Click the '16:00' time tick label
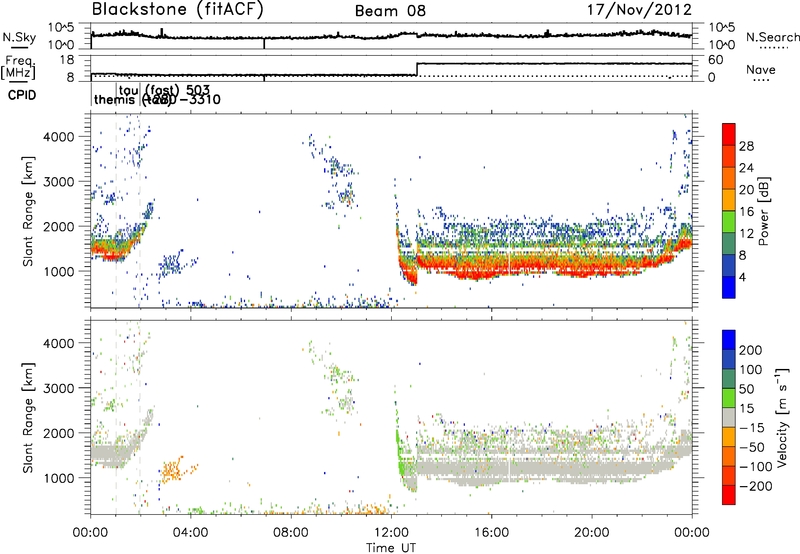Screen dimensions: 800x554 pos(491,533)
